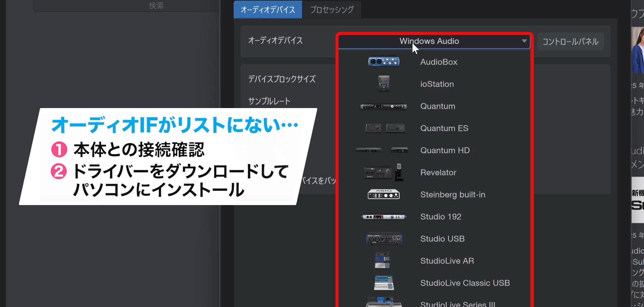
Task: Pick StudioLive Series III entry
Action: coord(457,304)
